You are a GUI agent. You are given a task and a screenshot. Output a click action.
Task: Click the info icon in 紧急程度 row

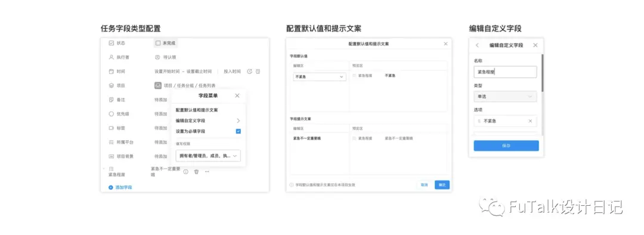click(185, 172)
